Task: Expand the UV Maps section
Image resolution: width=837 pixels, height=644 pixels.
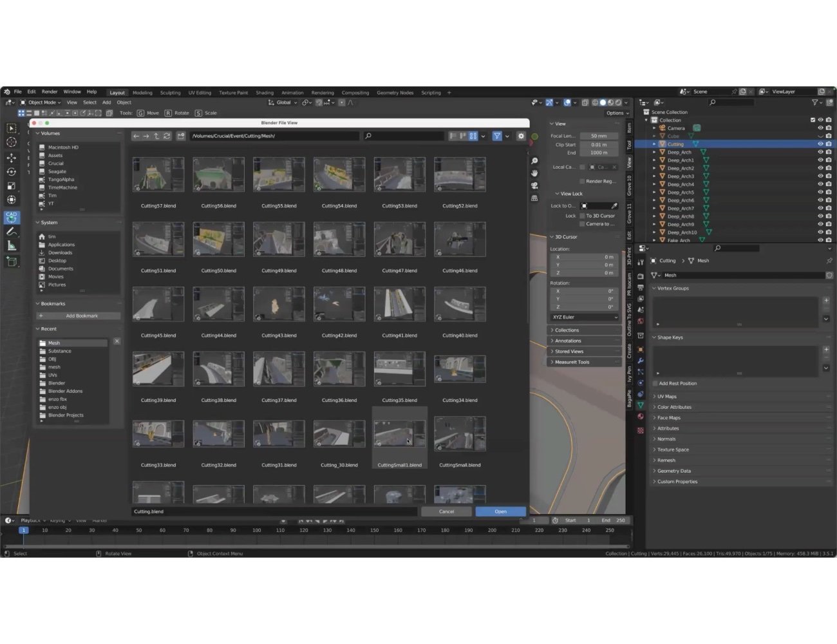Action: (x=667, y=396)
